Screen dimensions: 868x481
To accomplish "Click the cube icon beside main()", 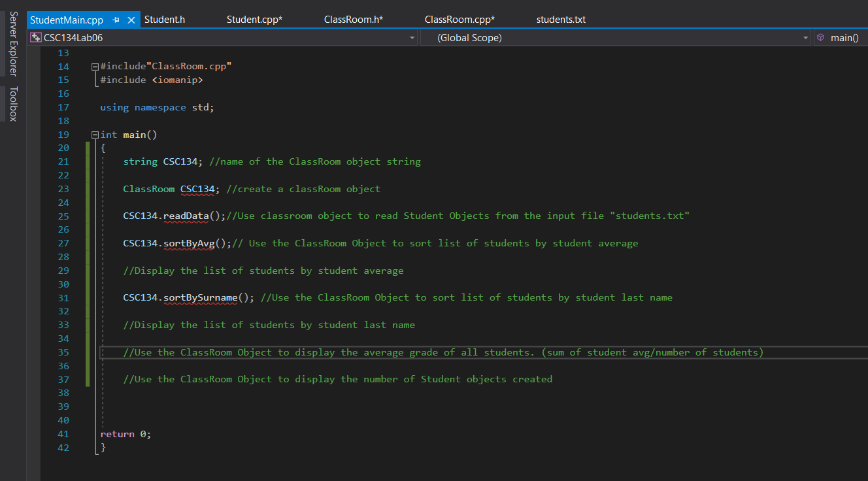I will [820, 38].
